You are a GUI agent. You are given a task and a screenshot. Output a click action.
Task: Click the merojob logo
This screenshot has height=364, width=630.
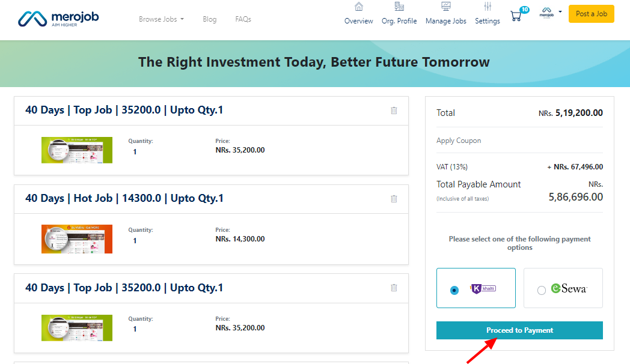click(x=58, y=19)
